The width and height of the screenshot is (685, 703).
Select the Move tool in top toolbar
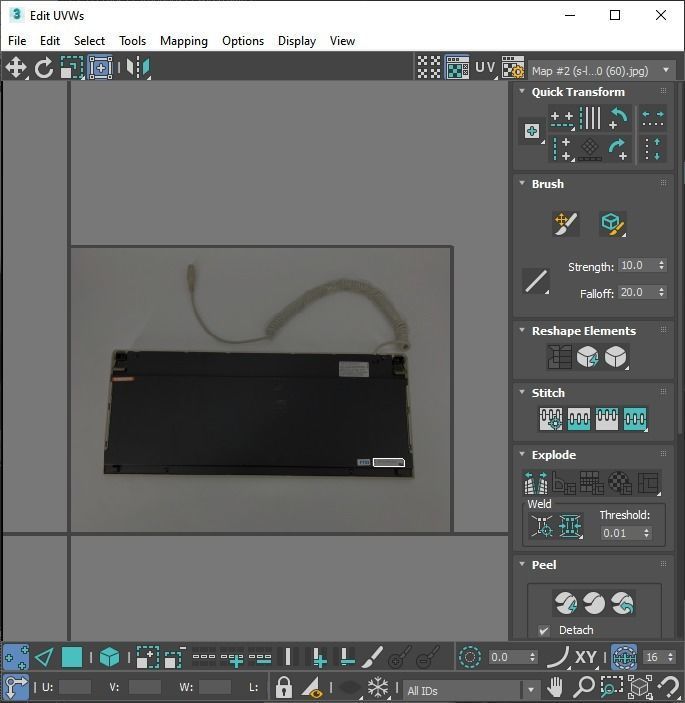coord(16,68)
